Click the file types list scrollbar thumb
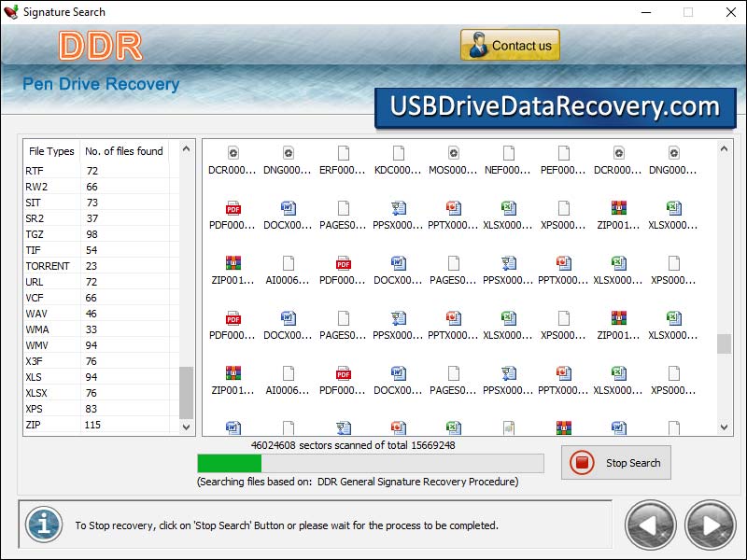Screen dimensions: 747x560 (186, 392)
